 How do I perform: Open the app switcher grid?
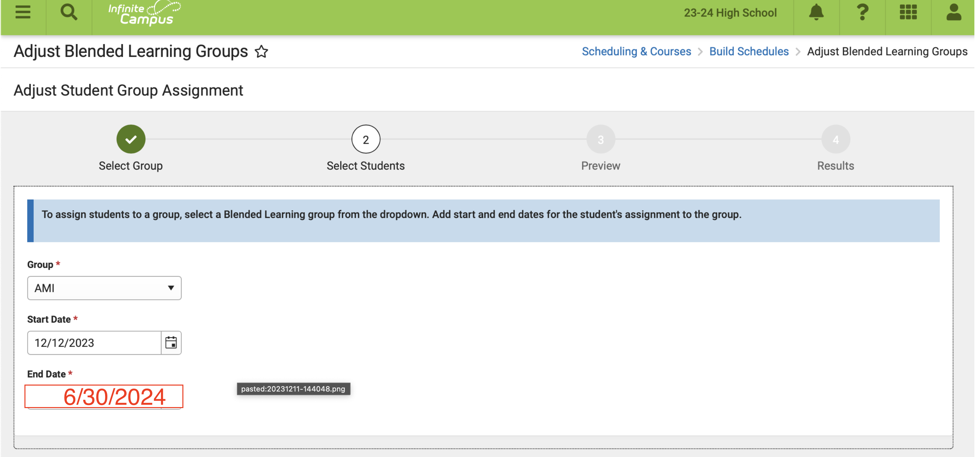pyautogui.click(x=908, y=13)
